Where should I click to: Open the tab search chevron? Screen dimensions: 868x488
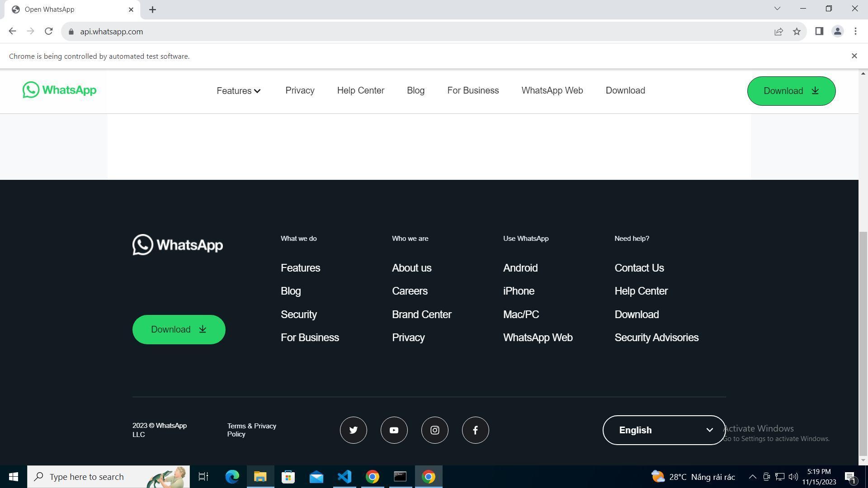coord(777,9)
